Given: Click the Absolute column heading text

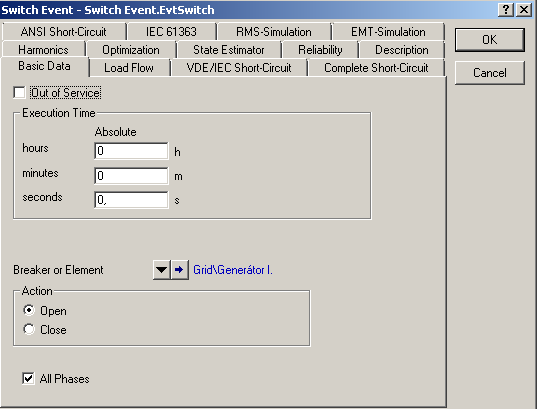Looking at the screenshot, I should (115, 132).
